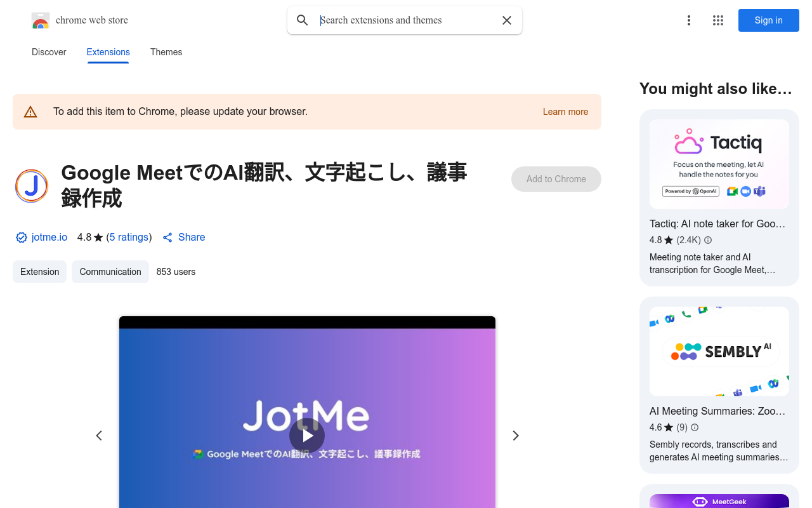
Task: Click the verified badge next to jotme.io
Action: 22,237
